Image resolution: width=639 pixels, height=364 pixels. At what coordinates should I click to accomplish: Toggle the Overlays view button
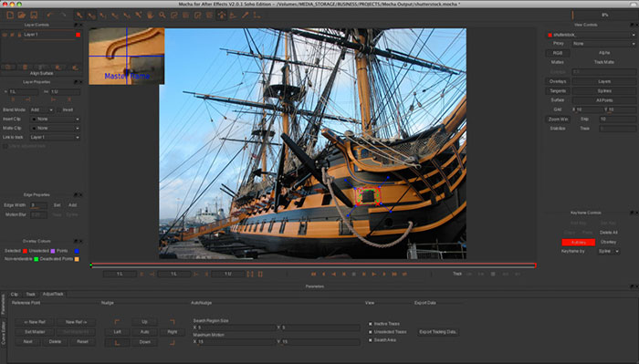558,81
